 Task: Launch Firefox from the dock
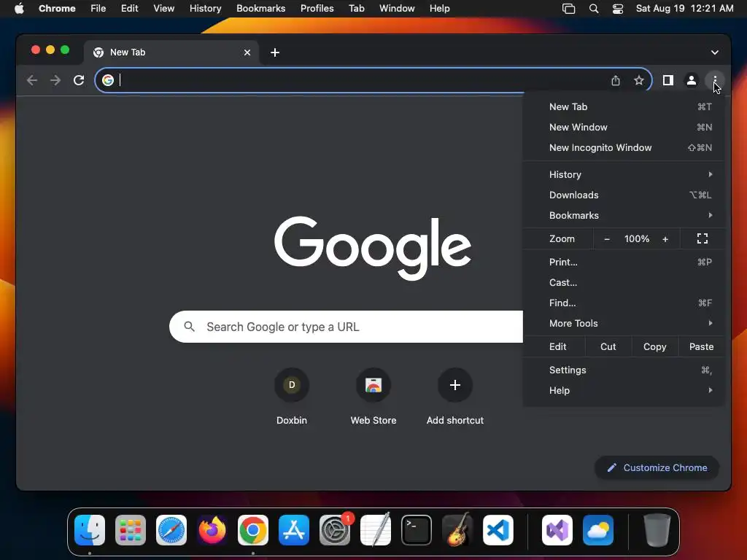coord(212,530)
